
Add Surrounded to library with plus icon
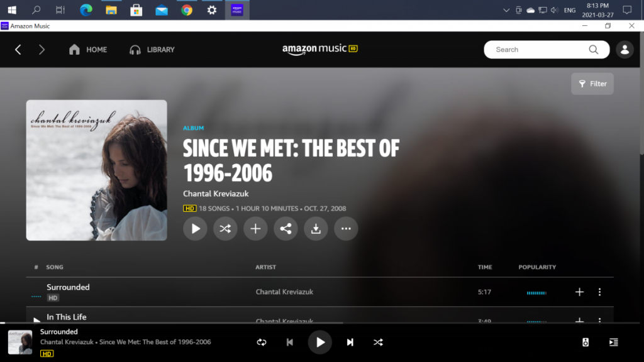579,292
